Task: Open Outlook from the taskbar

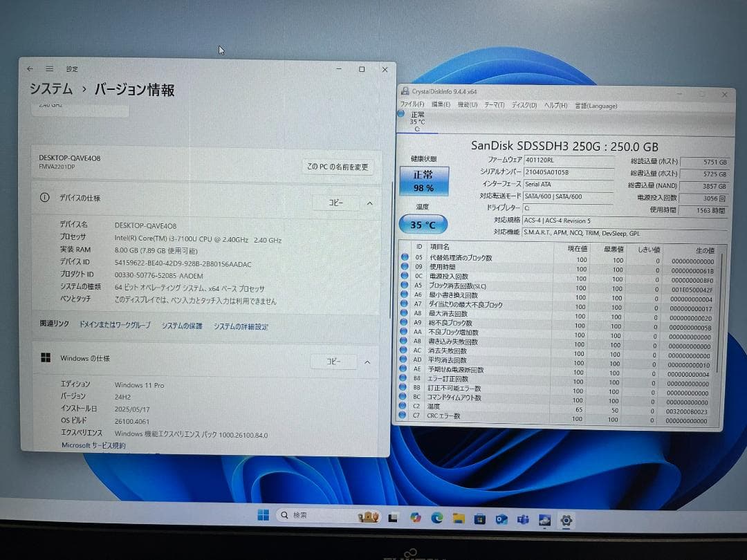Action: coord(501,519)
